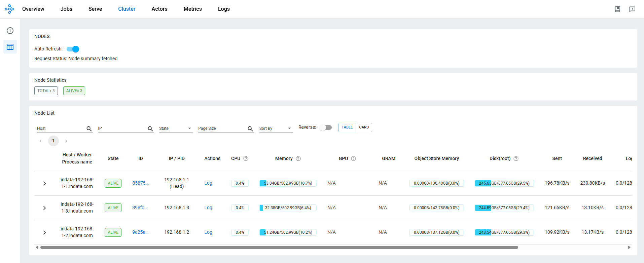Go to the Jobs tab
The image size is (644, 263).
pyautogui.click(x=66, y=9)
